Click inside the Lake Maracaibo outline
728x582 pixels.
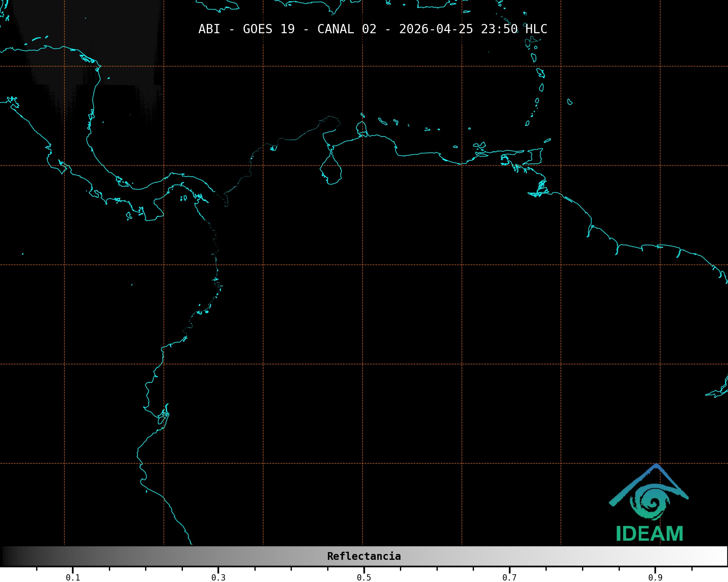(x=331, y=171)
